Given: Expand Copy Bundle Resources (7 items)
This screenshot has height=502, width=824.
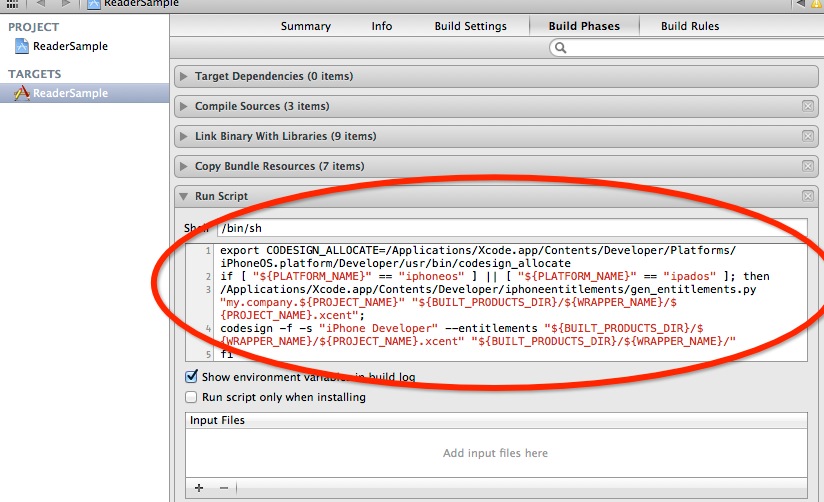Looking at the screenshot, I should point(183,166).
